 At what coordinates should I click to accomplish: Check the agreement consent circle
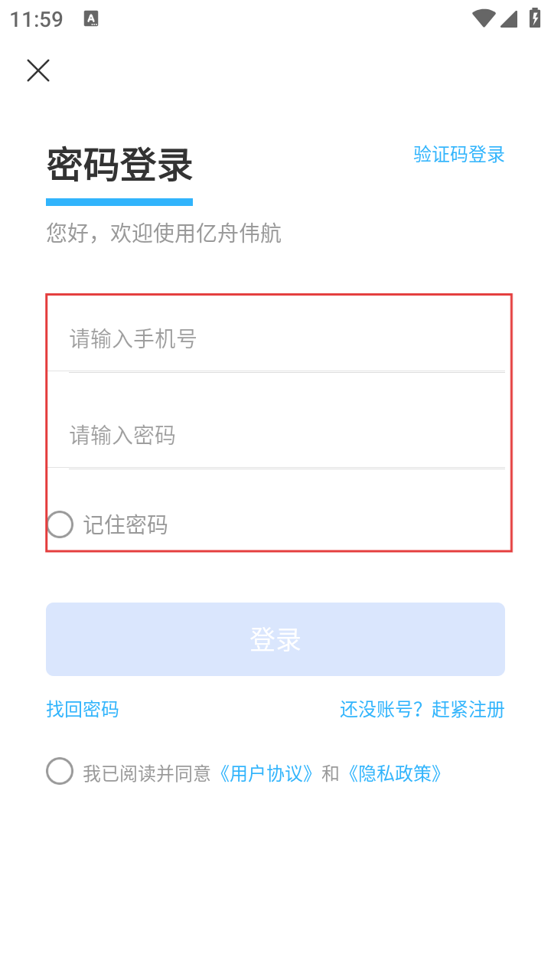[60, 771]
